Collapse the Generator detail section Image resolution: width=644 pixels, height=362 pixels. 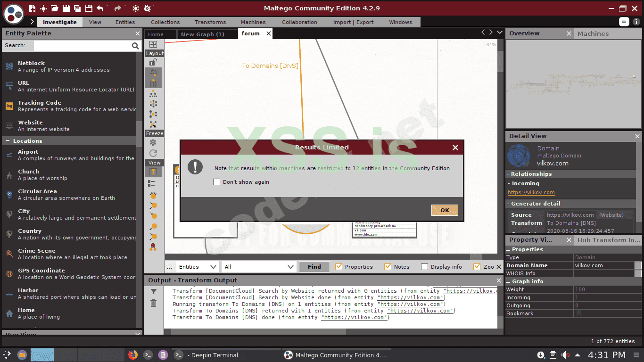tap(509, 204)
